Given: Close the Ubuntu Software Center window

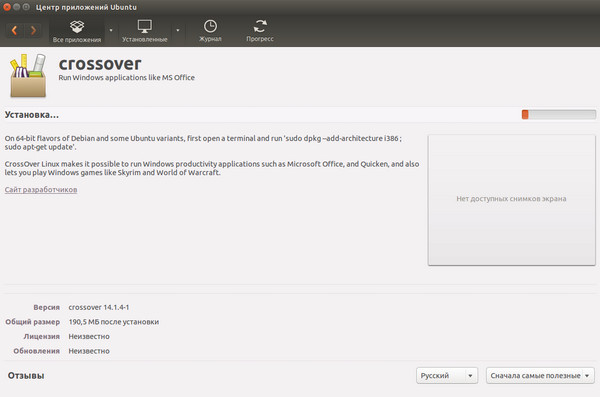Looking at the screenshot, I should (x=7, y=7).
